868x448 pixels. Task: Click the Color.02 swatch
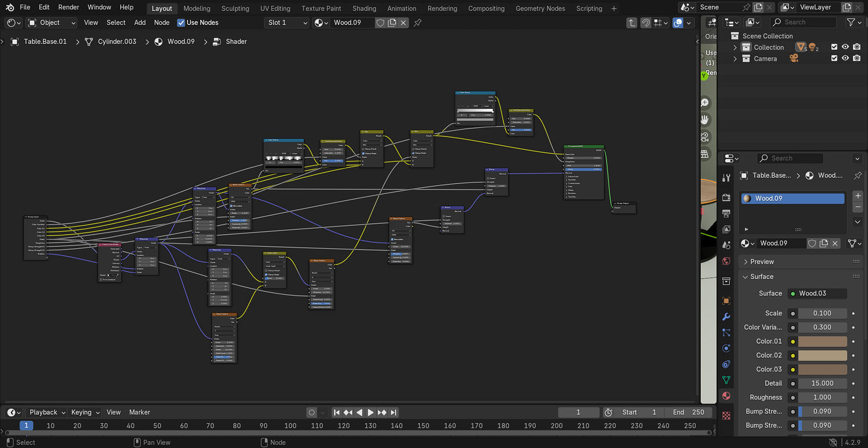[822, 355]
